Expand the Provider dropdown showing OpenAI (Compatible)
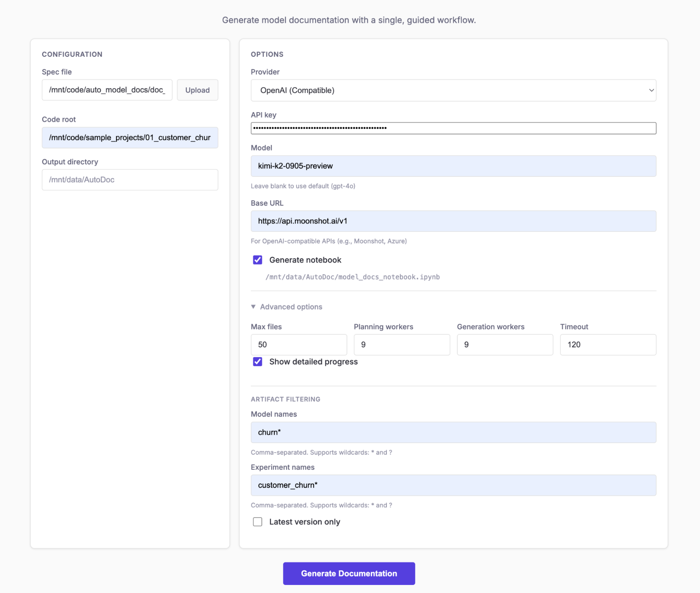 (453, 90)
